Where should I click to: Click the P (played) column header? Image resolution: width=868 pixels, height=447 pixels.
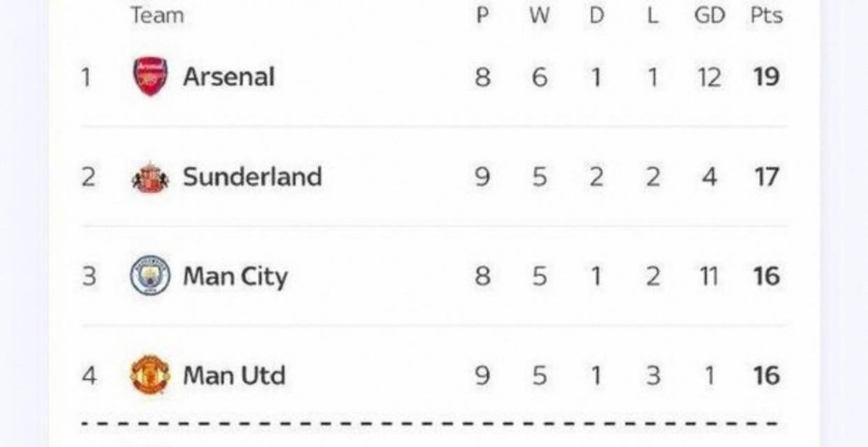pos(482,15)
